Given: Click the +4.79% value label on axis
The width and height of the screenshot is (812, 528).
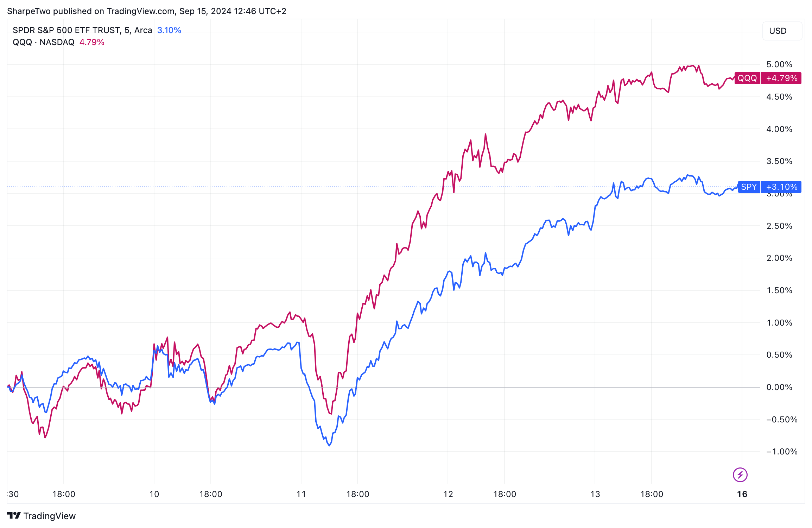Looking at the screenshot, I should (x=781, y=78).
